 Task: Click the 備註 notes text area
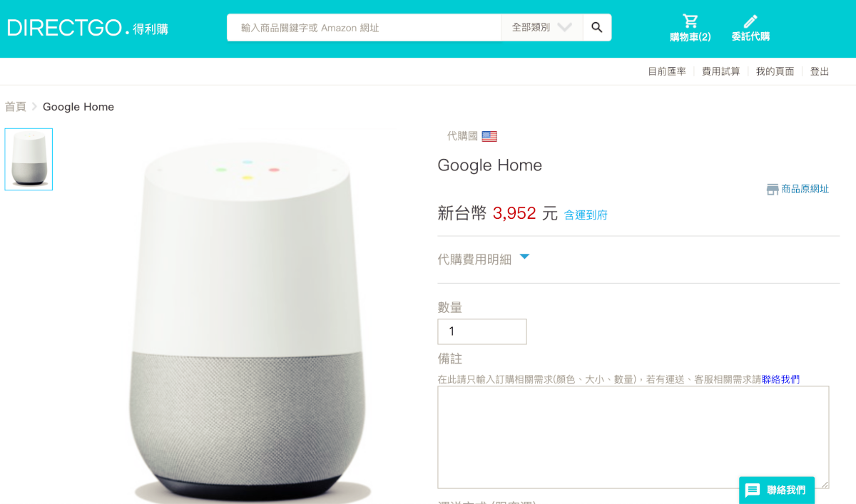pos(633,437)
